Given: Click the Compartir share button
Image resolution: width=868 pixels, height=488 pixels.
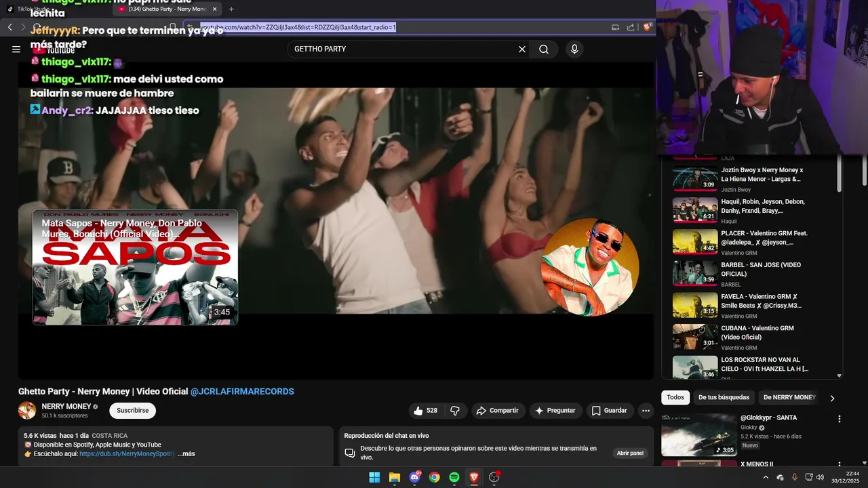Looking at the screenshot, I should tap(497, 411).
